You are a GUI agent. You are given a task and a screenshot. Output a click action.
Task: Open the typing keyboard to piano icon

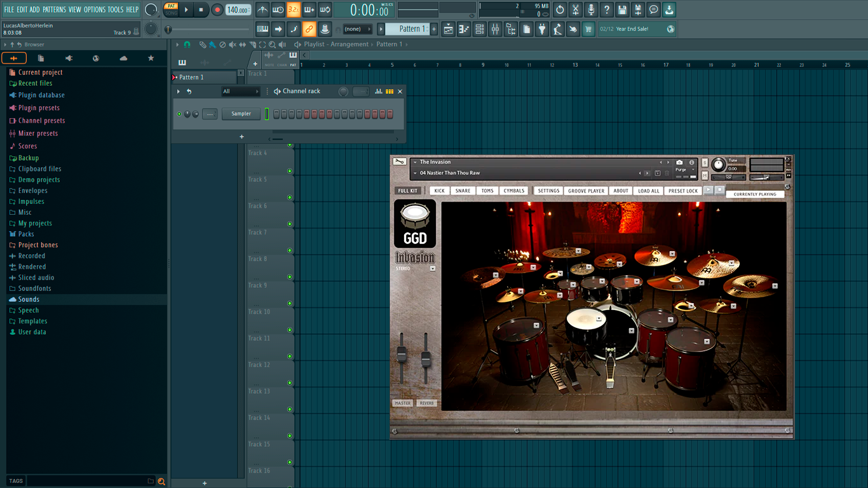(262, 29)
